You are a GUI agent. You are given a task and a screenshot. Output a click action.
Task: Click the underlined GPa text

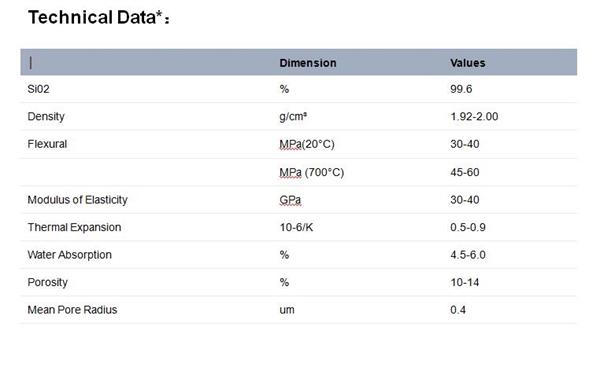(x=290, y=200)
